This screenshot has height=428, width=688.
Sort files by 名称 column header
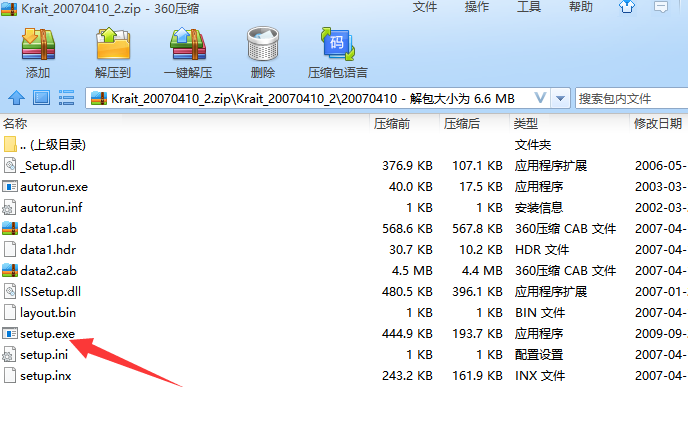15,123
